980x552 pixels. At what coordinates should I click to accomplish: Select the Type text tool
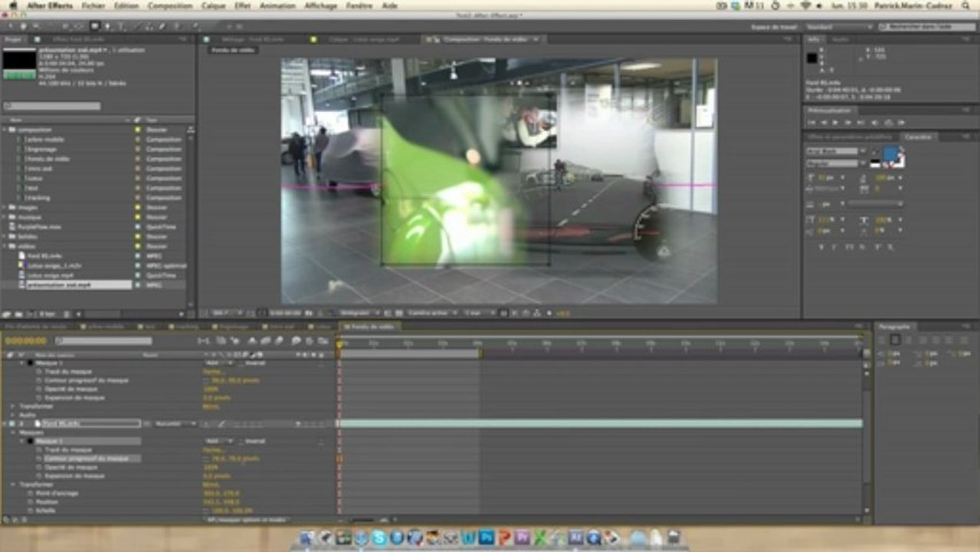coord(120,26)
